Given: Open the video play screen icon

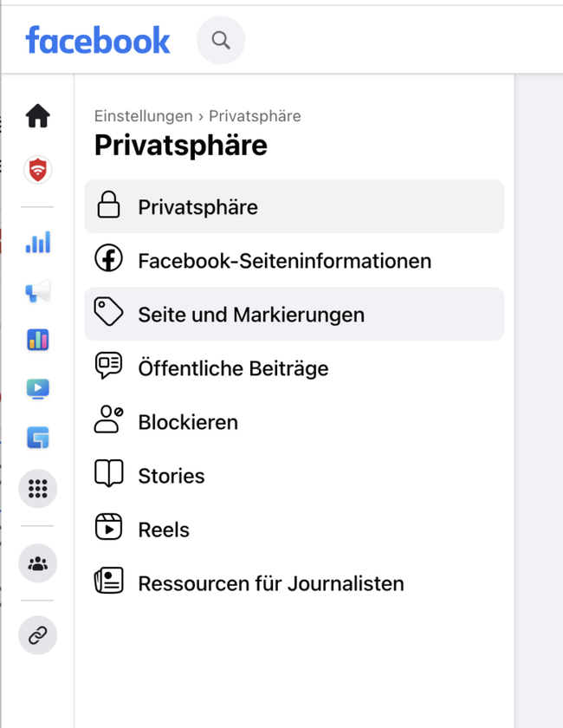Looking at the screenshot, I should 38,388.
